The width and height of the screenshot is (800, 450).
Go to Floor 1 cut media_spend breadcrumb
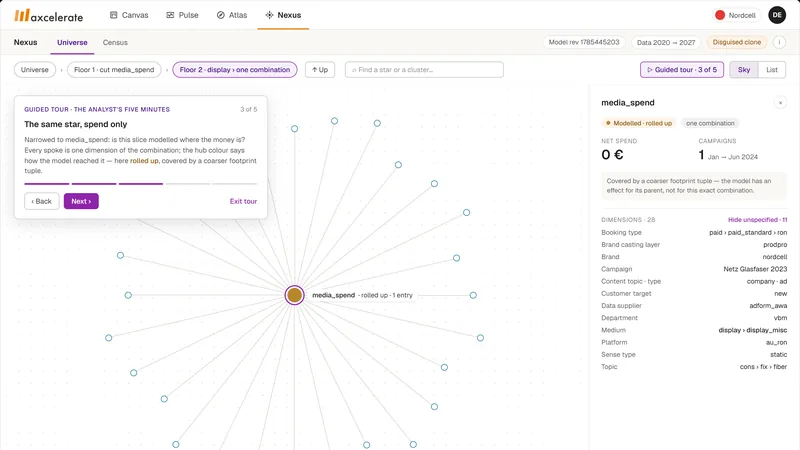point(114,70)
